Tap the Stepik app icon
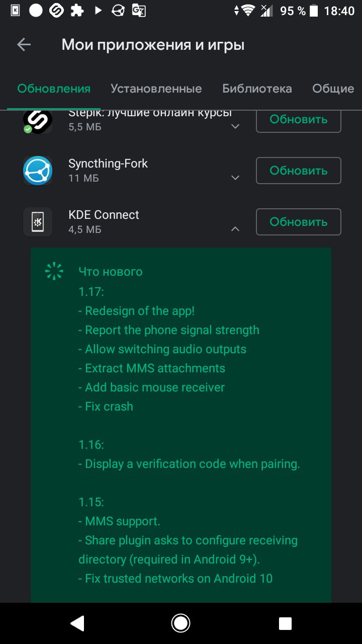This screenshot has height=644, width=362. [38, 122]
